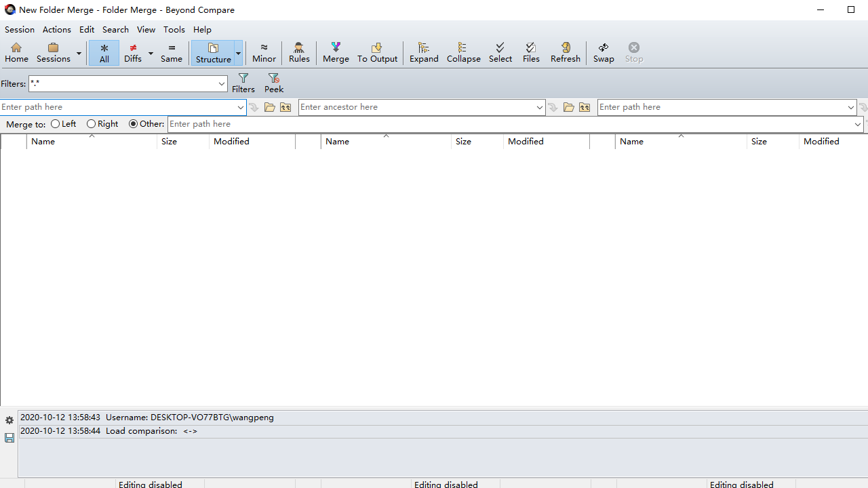Click the Expand all folders icon
Image resolution: width=868 pixels, height=488 pixels.
[x=424, y=52]
